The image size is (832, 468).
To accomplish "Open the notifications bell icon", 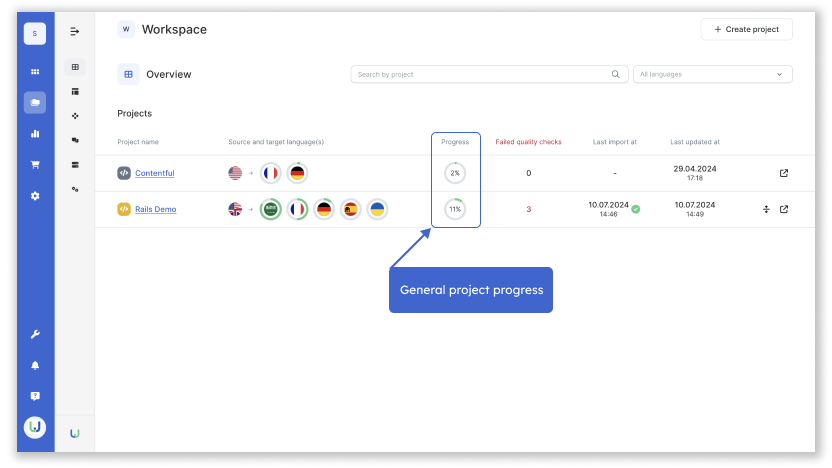I will [35, 365].
